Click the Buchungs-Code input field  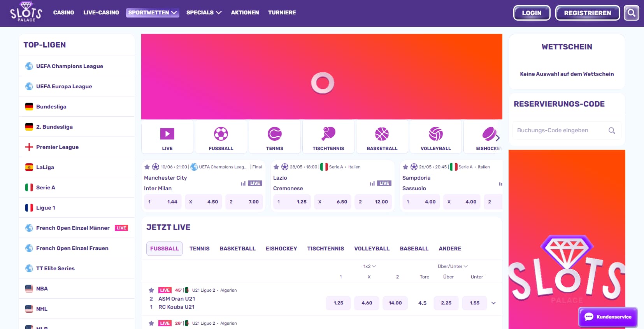[560, 130]
